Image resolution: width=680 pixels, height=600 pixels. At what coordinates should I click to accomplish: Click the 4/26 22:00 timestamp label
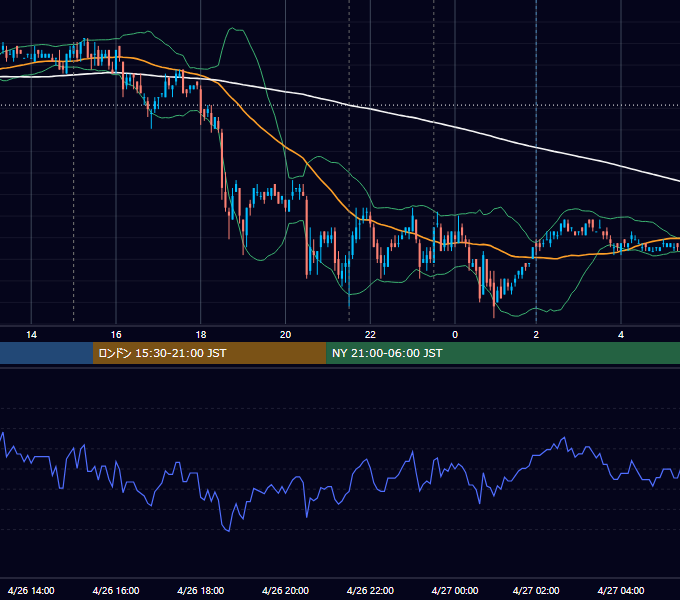point(370,590)
